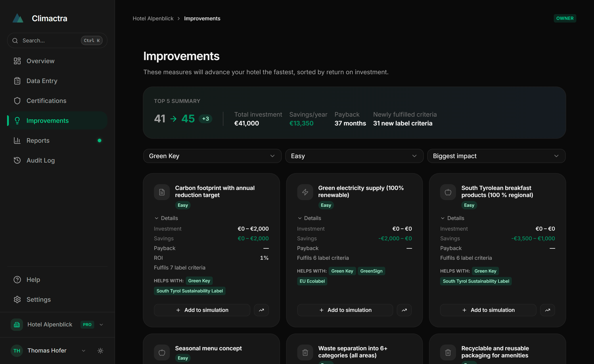Click the Seasonal menu concept apple icon
The image size is (594, 364).
click(162, 353)
